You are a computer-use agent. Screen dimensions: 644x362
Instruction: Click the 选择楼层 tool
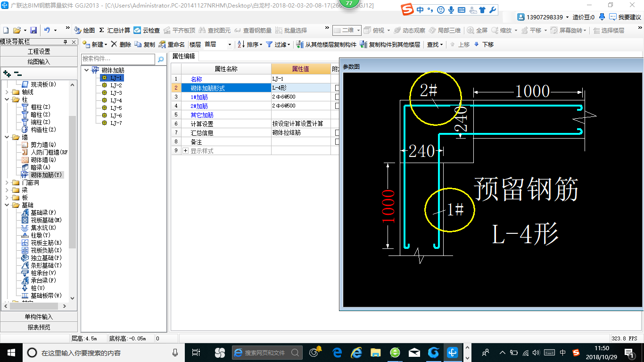coord(609,30)
